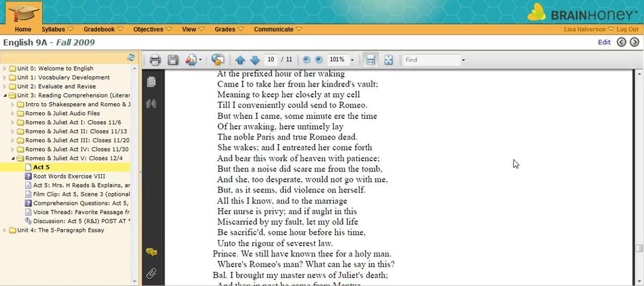Zoom out with the minus button

coord(306,60)
